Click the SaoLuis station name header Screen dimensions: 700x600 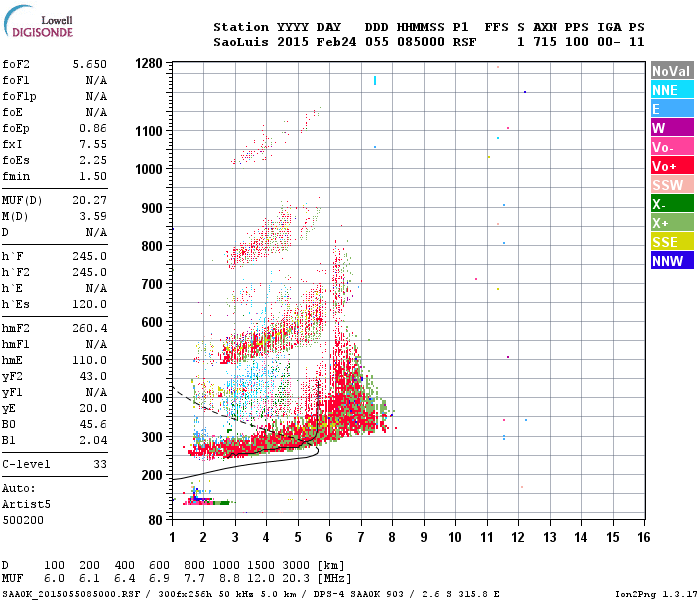pyautogui.click(x=241, y=42)
